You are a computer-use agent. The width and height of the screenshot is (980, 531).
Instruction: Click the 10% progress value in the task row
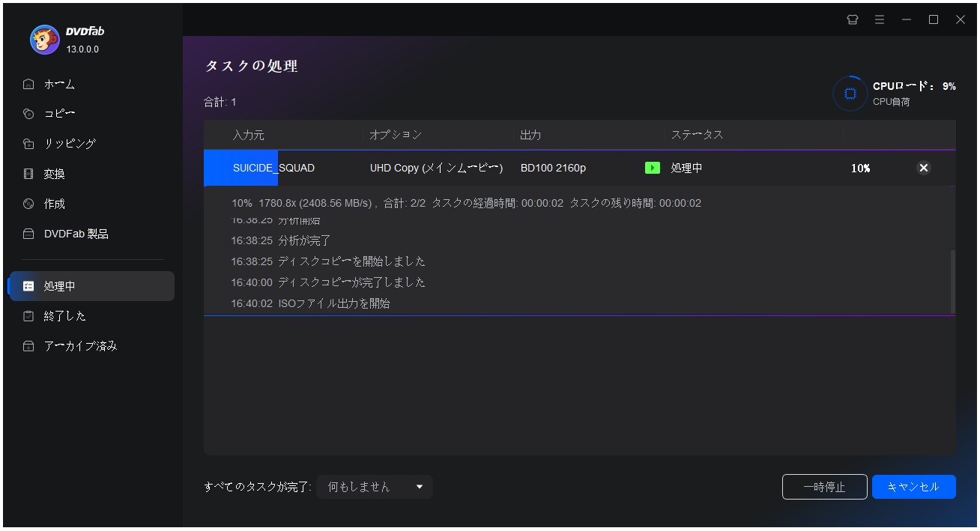point(860,168)
